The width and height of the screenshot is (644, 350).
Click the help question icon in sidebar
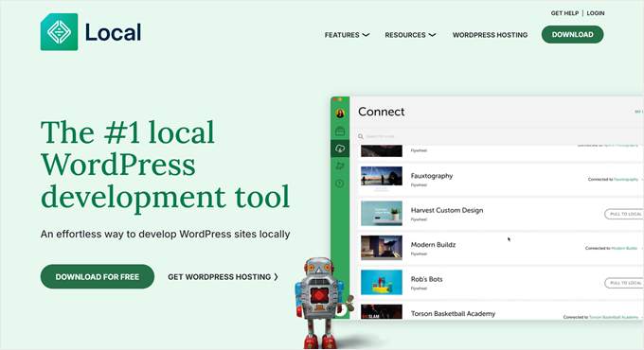pyautogui.click(x=340, y=184)
